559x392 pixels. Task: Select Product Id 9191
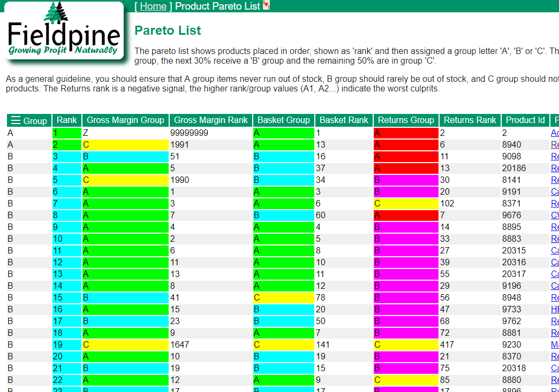511,192
